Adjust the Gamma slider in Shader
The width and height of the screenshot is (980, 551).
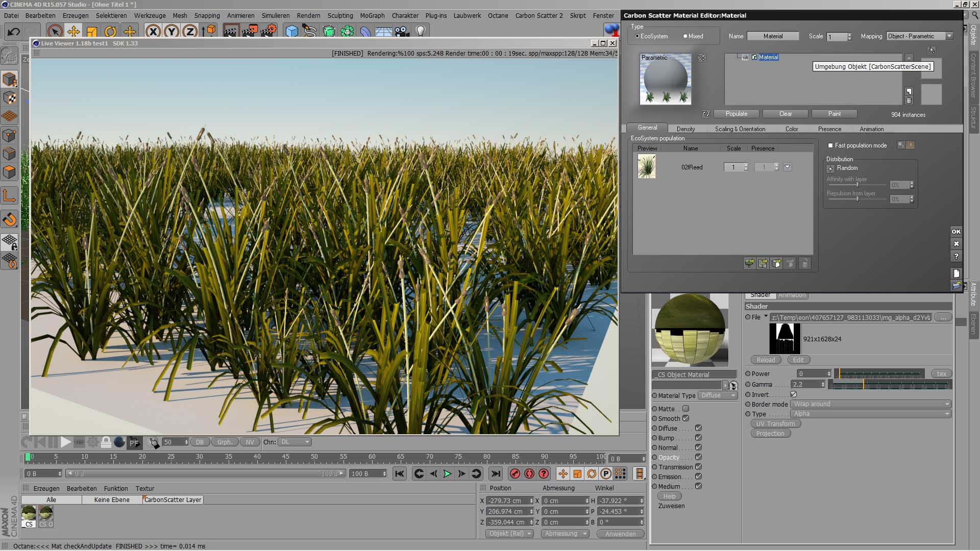tap(864, 385)
